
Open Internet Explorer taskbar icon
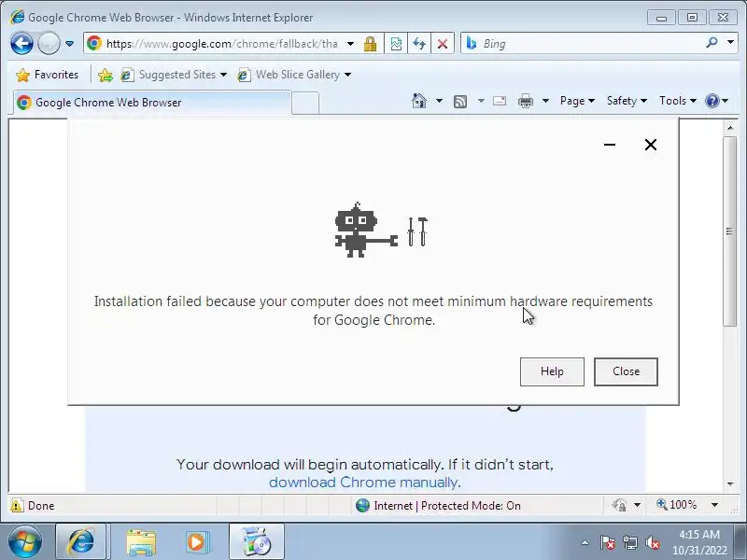(x=81, y=542)
